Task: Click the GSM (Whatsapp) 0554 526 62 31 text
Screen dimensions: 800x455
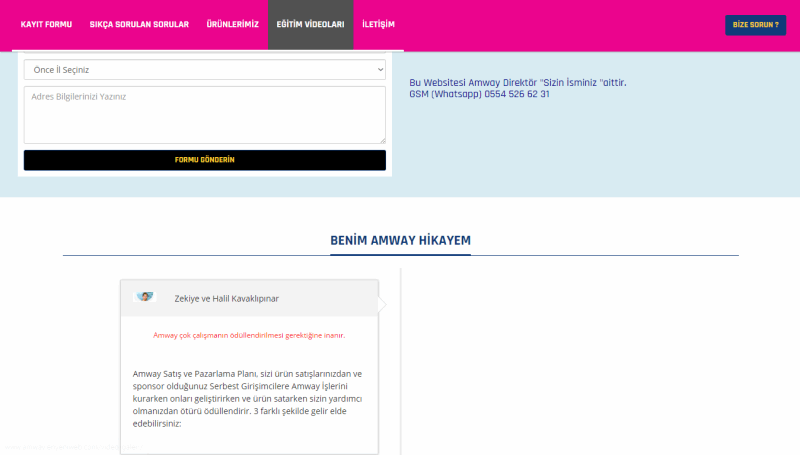Action: point(479,94)
